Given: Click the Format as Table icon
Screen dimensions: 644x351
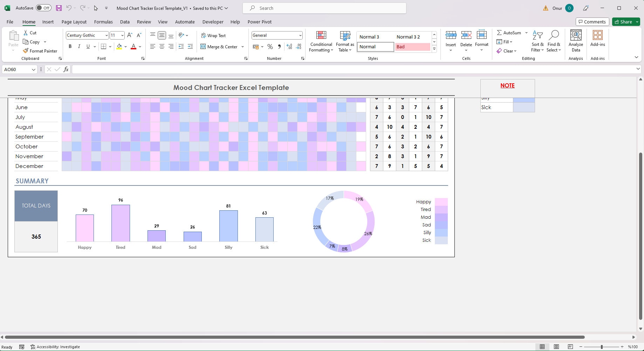Looking at the screenshot, I should coord(344,35).
